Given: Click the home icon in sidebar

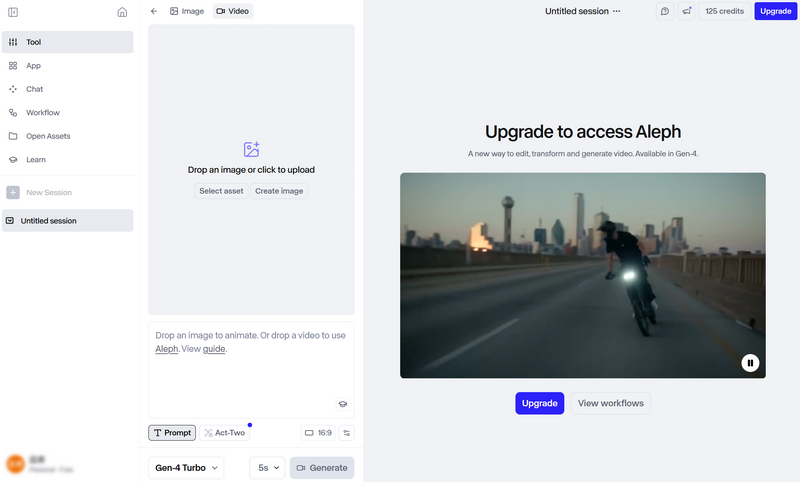Looking at the screenshot, I should tap(122, 12).
